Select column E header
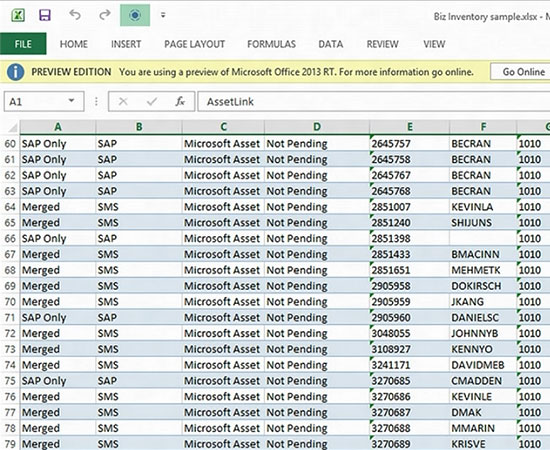Viewport: 550px width, 450px height. pos(409,127)
